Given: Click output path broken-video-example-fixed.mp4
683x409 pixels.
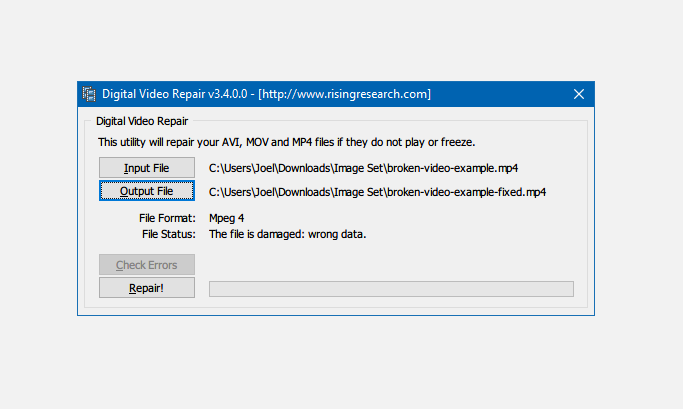Looking at the screenshot, I should coord(377,192).
